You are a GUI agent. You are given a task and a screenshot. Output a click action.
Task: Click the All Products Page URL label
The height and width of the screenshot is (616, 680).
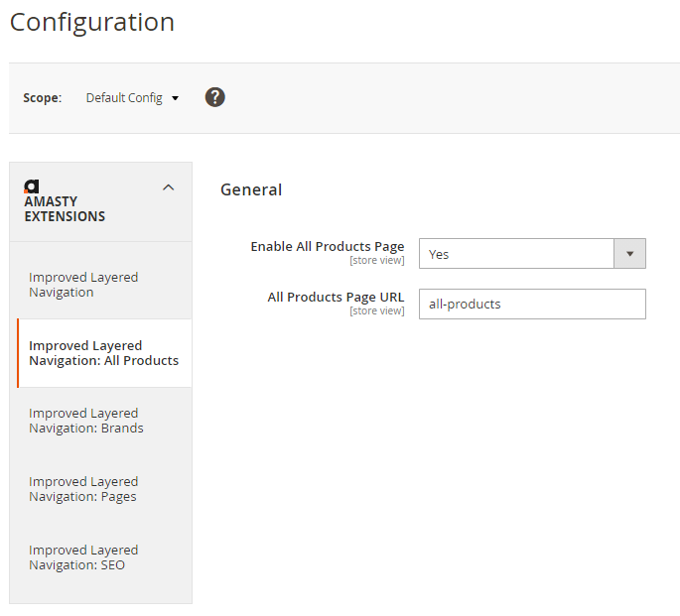click(336, 297)
